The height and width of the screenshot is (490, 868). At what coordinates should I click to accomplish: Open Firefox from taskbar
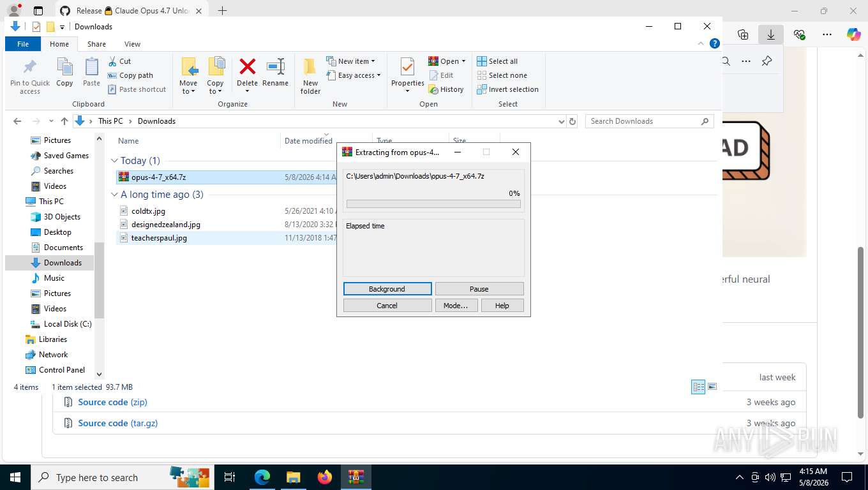click(x=324, y=477)
